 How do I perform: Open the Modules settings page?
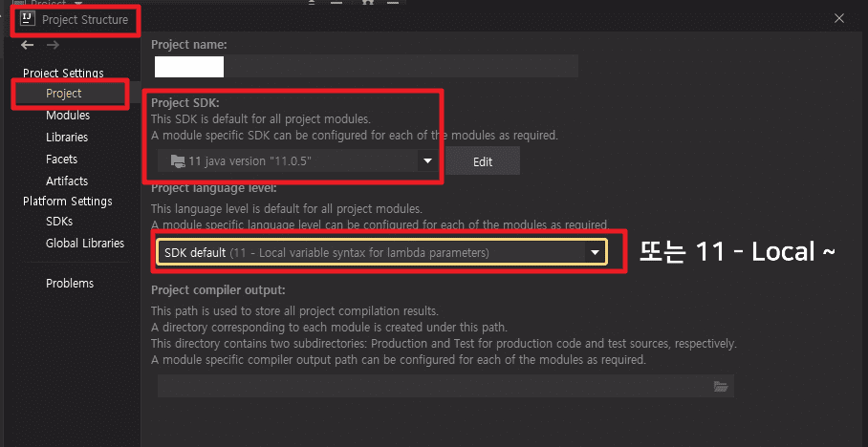pos(68,115)
